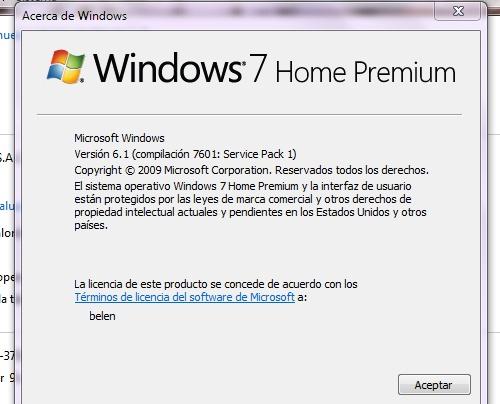Click the large Windows wordmark

[x=169, y=68]
